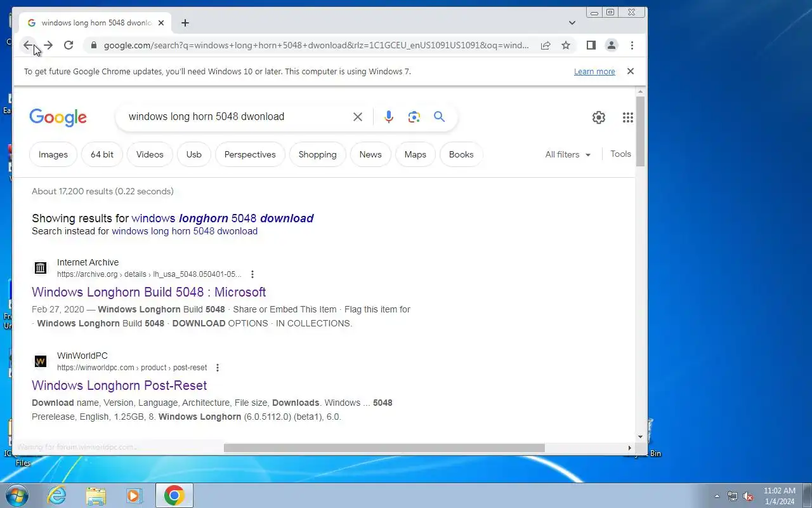Open the Google apps grid

[x=628, y=117]
